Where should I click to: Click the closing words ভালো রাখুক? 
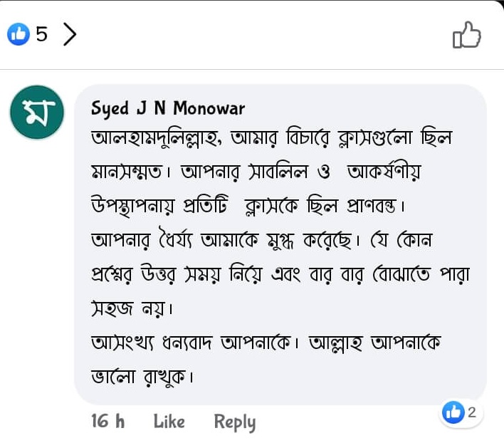(139, 376)
